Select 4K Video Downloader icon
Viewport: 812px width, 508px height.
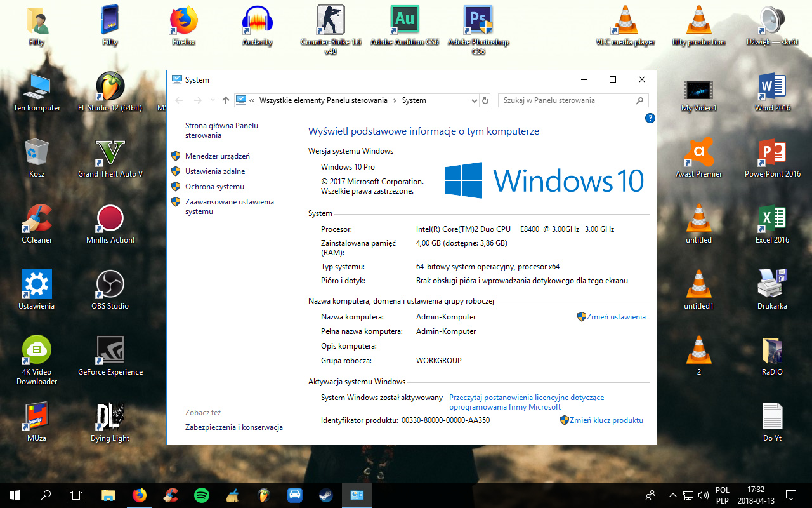[37, 361]
